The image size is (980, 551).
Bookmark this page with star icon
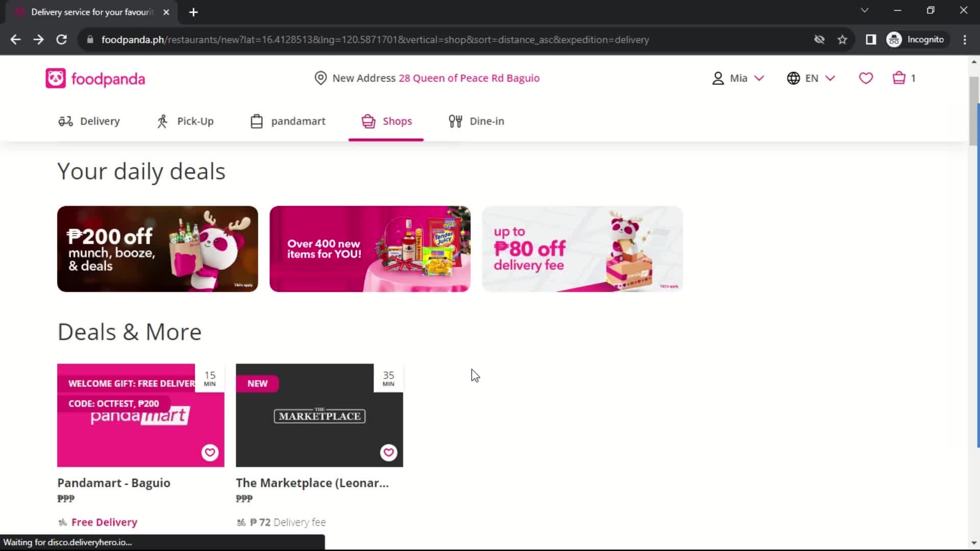[842, 39]
